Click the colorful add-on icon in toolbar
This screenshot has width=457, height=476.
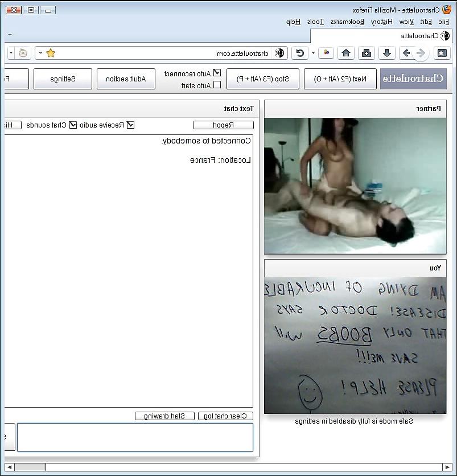pos(326,53)
